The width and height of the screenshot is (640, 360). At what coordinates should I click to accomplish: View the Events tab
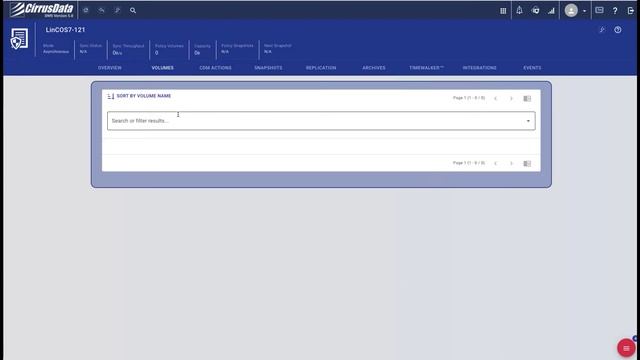[532, 68]
